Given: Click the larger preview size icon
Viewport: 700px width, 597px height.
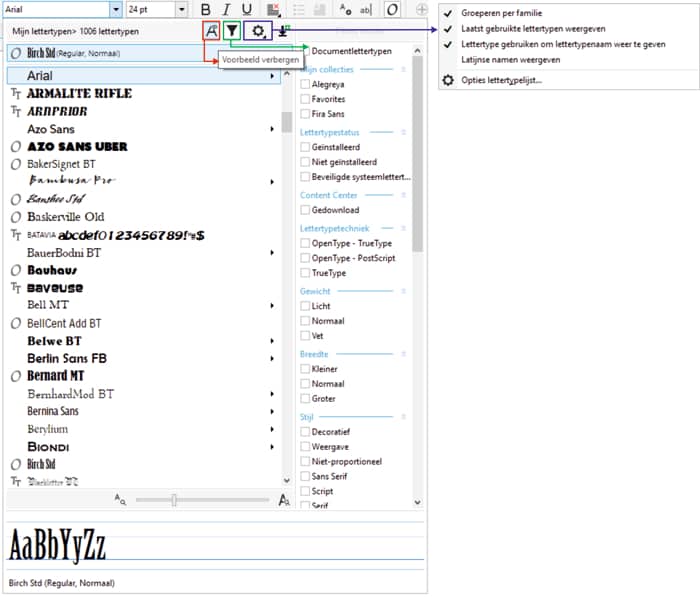Looking at the screenshot, I should tap(284, 499).
